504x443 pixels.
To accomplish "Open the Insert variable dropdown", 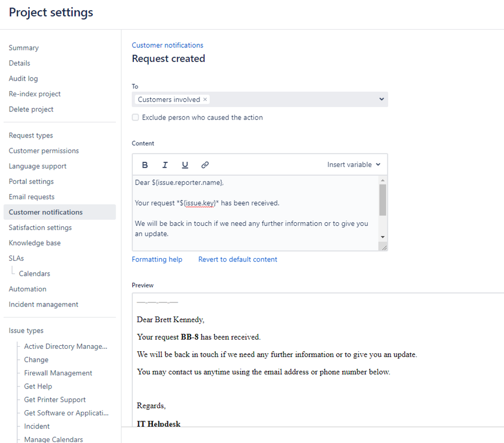I will pos(355,164).
